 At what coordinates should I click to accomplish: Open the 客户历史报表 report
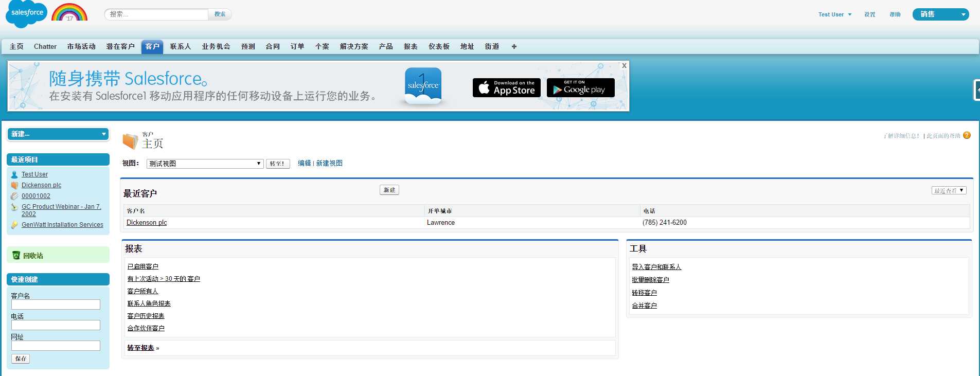(x=146, y=316)
